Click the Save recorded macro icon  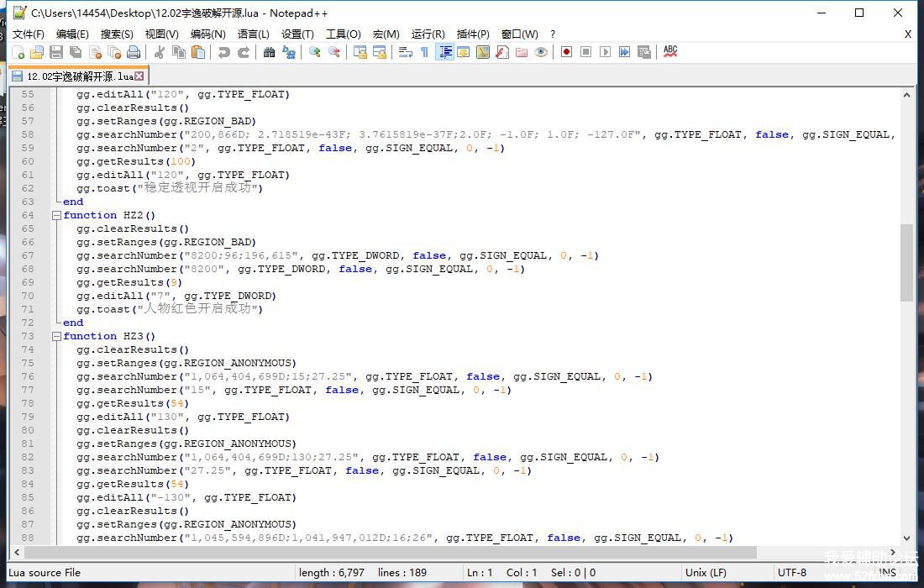pos(644,52)
